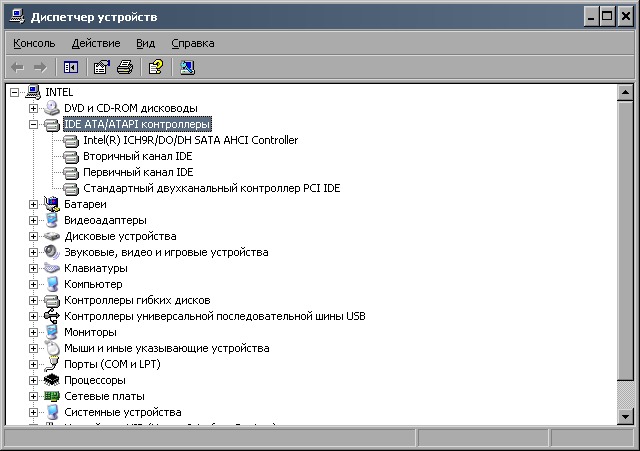Screen dimensions: 640x451
Task: Click the DVD и CD-ROM drive icon
Action: [x=52, y=108]
